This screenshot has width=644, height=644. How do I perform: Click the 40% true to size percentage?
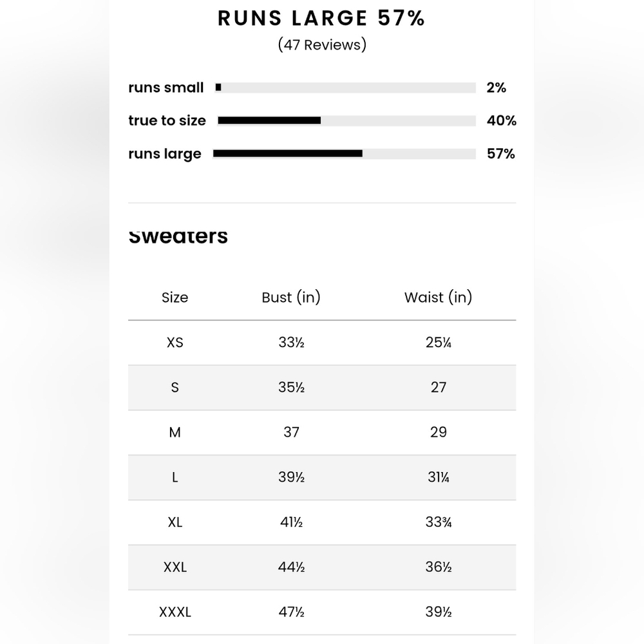coord(502,120)
